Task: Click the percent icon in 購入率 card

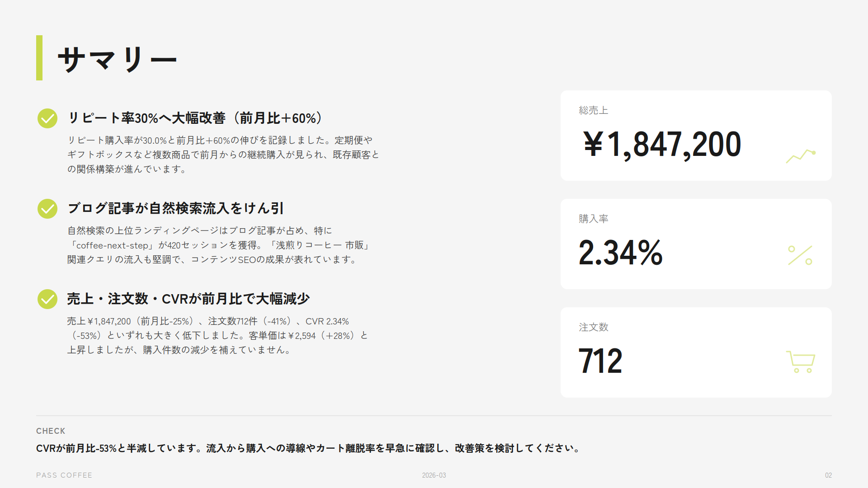Action: 800,255
